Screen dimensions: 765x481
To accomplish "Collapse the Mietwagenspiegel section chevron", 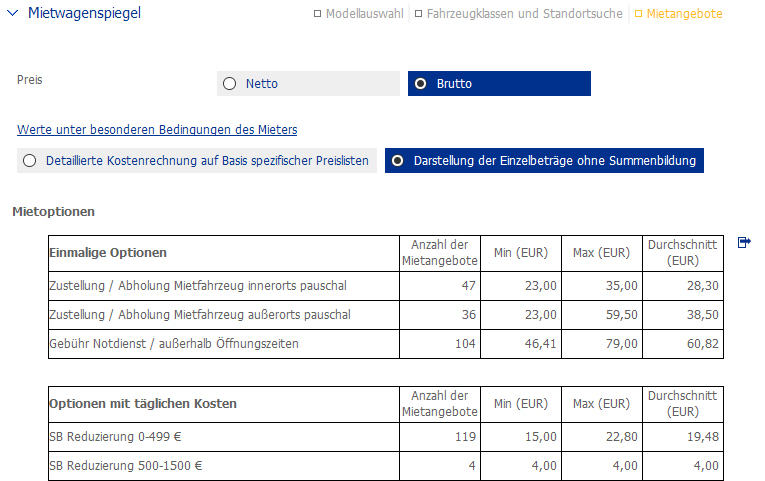I will pos(12,14).
